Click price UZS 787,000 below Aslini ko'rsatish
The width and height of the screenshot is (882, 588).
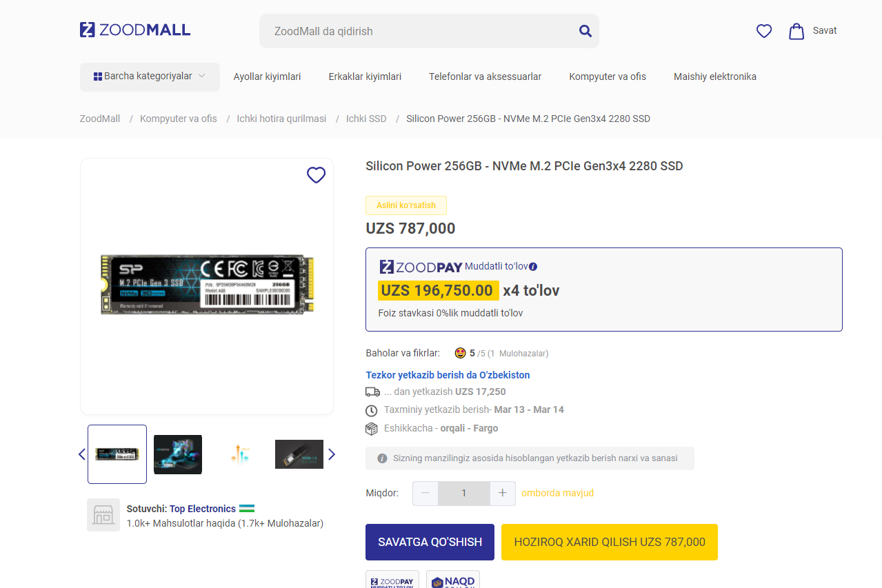[410, 229]
